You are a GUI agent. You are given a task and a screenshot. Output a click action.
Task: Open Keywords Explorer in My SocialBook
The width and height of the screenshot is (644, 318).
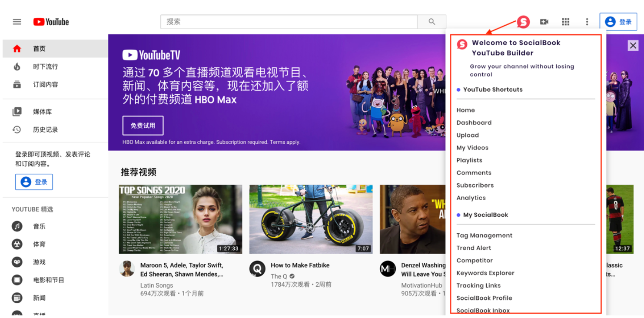click(485, 273)
